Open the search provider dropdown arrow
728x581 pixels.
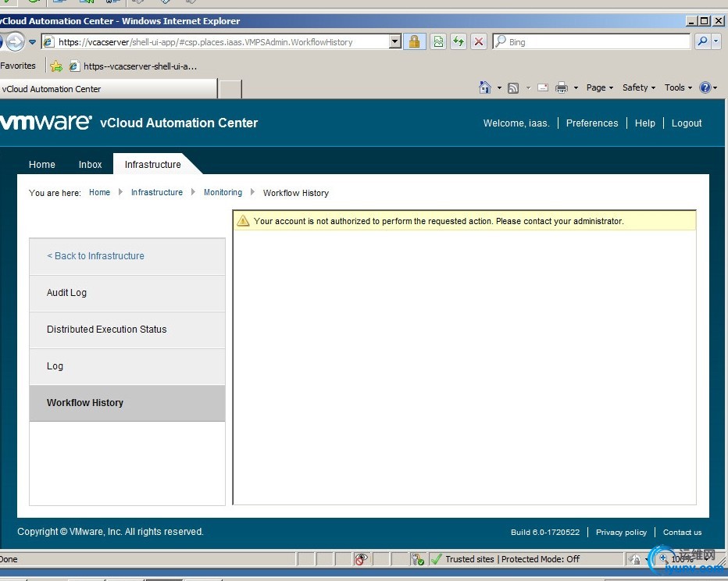coord(716,41)
